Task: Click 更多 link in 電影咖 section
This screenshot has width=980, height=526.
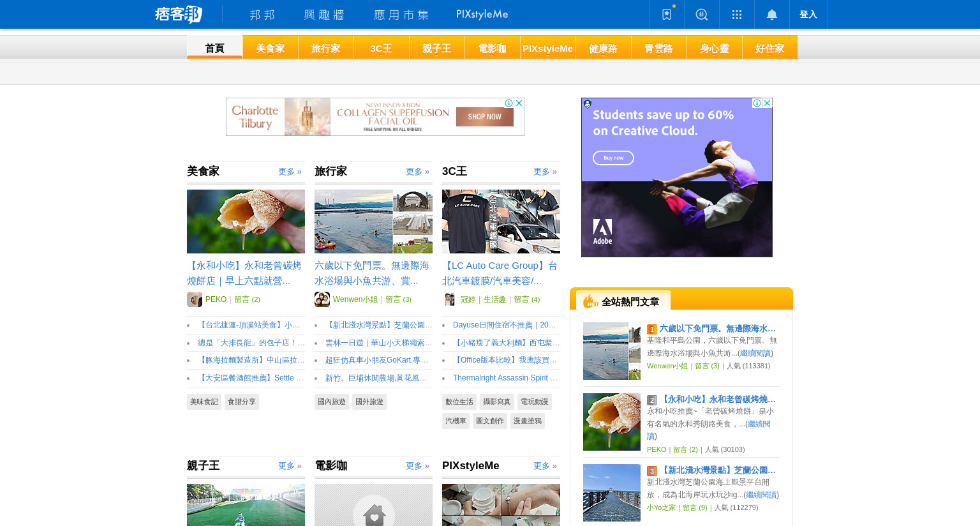Action: tap(417, 466)
